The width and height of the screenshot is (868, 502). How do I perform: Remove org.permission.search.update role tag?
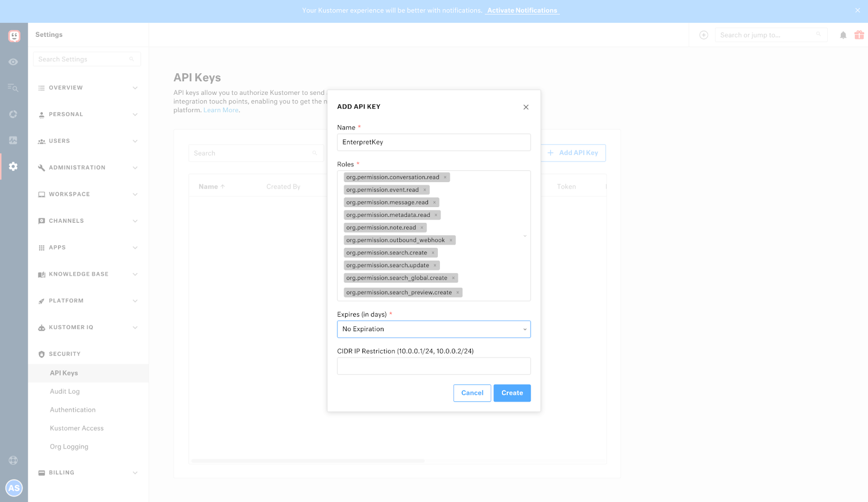[435, 266]
